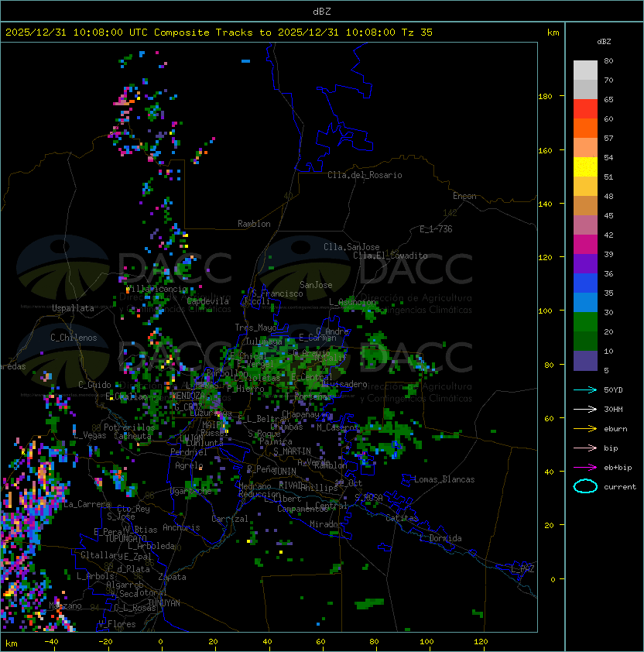Screen dimensions: 644x652
Task: Click the Composite Tracks timestamp header text
Action: (x=219, y=32)
